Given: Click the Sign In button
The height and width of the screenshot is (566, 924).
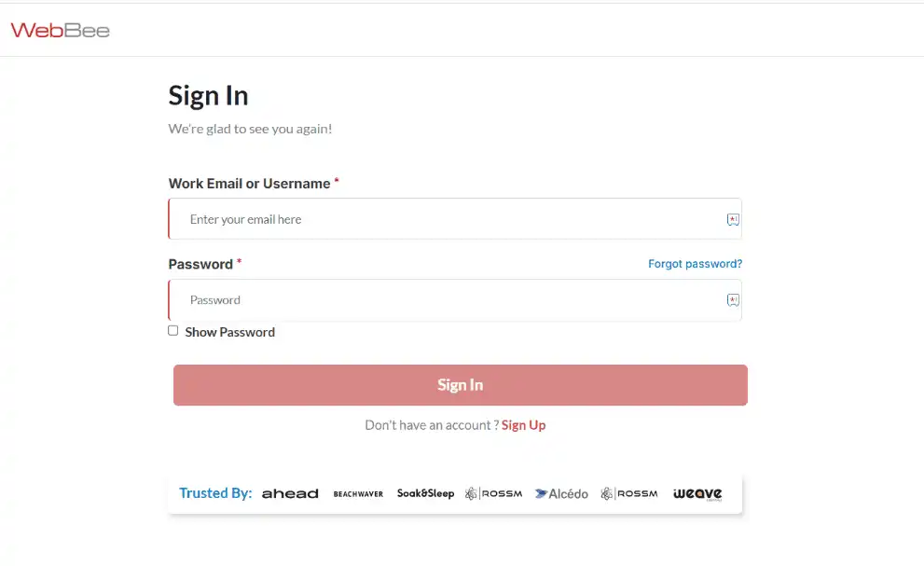Looking at the screenshot, I should 460,384.
